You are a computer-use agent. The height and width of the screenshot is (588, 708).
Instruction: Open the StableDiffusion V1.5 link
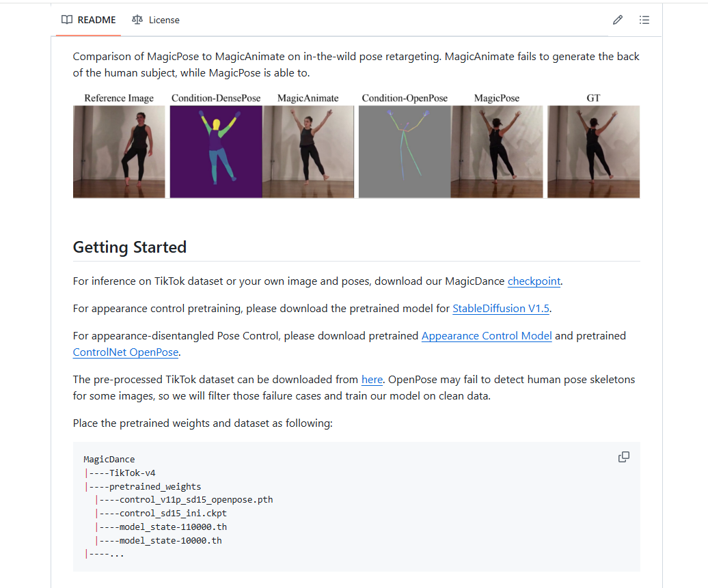coord(501,309)
